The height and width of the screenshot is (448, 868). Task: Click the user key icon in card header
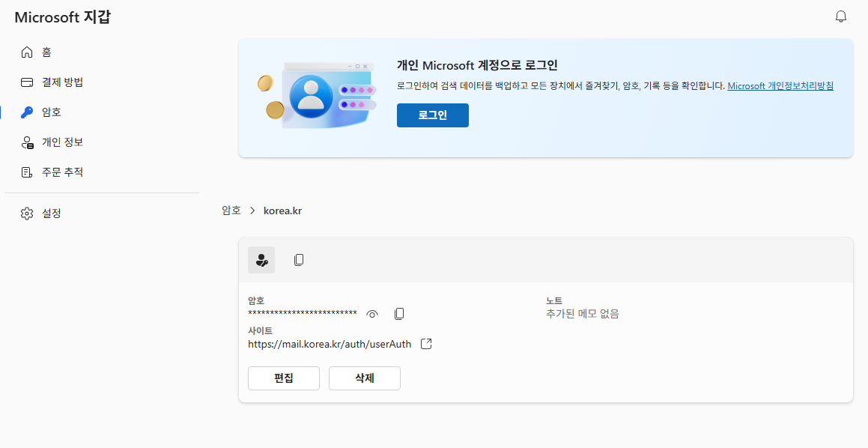(261, 260)
